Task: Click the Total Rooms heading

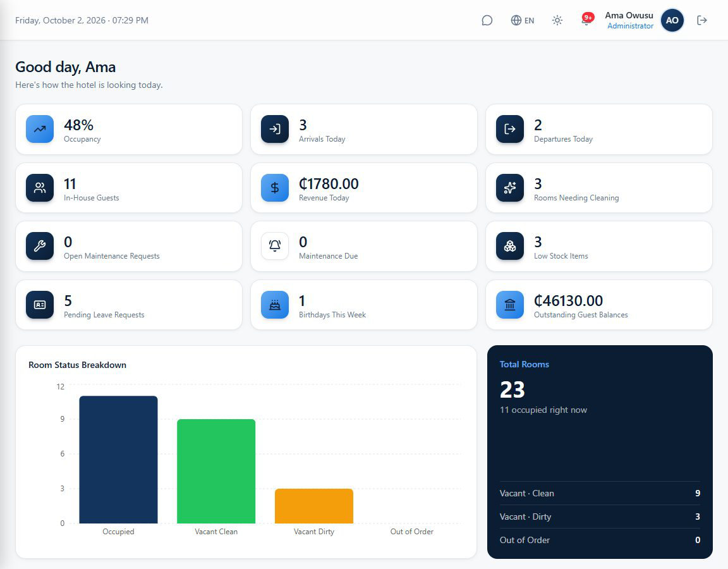Action: click(524, 365)
